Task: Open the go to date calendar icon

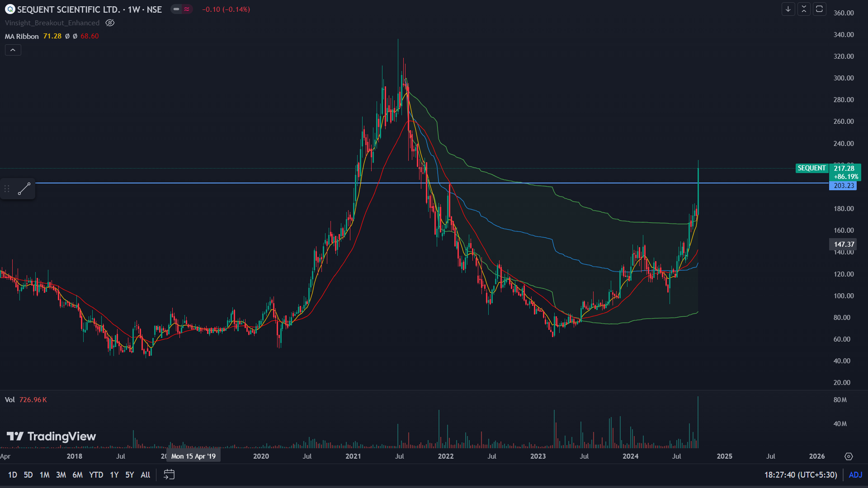Action: [169, 474]
